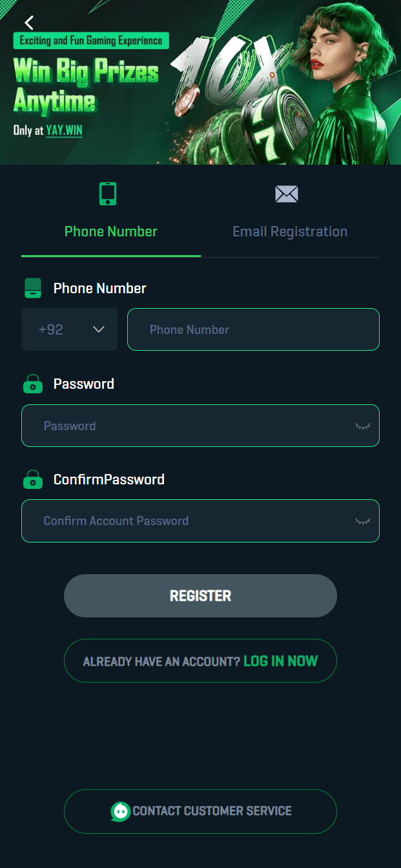Open the +92 country code dropdown
This screenshot has width=401, height=868.
point(69,329)
